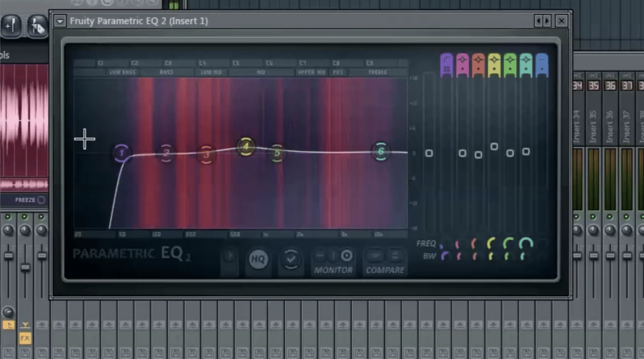Click the yellow band 4 BW knob

[491, 257]
